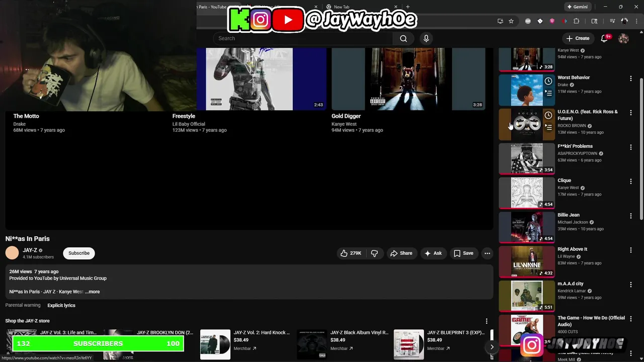Open Right Above It sidebar thumbnail
Viewport: 644px width, 362px height.
click(x=527, y=261)
